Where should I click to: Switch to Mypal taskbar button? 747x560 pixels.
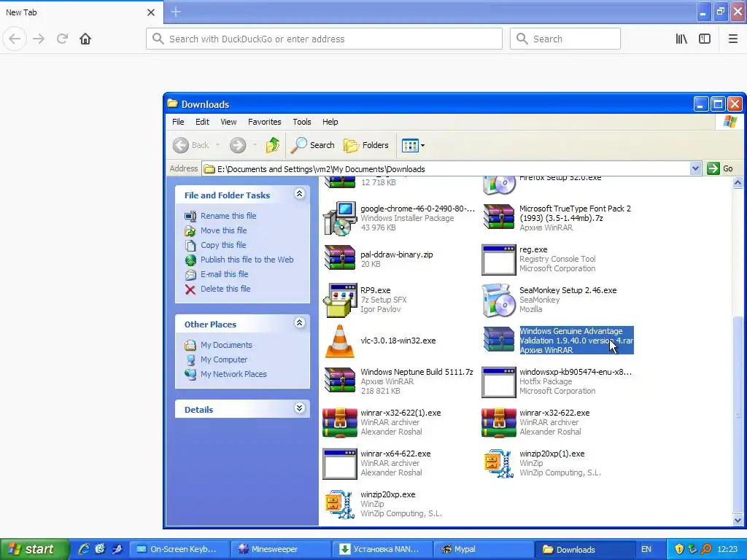coord(482,550)
